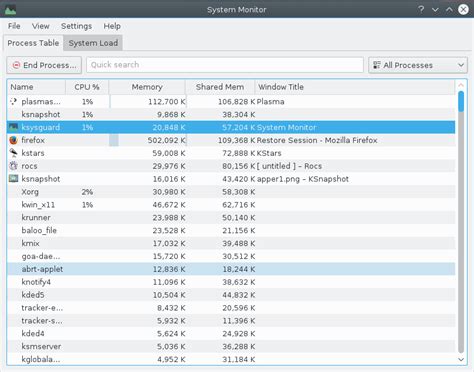Click the [ untitled ] – Rocs window title
474x372 pixels.
pyautogui.click(x=289, y=166)
